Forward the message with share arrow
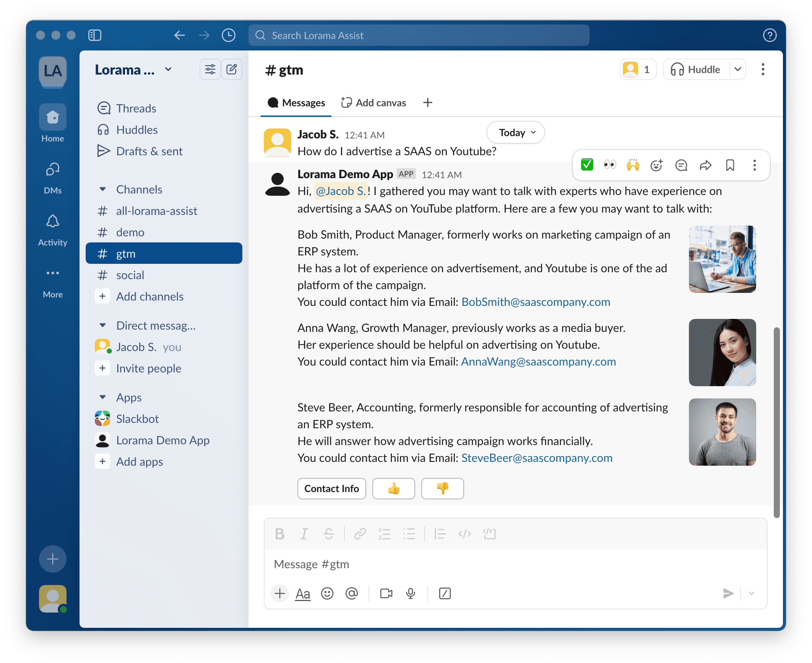This screenshot has width=812, height=663. tap(705, 165)
